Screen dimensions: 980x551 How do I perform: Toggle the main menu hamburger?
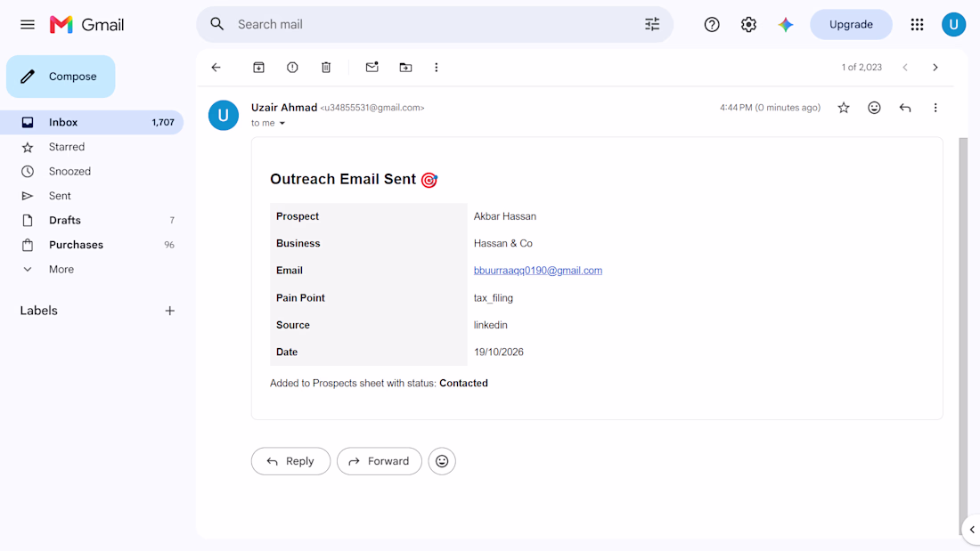[28, 24]
